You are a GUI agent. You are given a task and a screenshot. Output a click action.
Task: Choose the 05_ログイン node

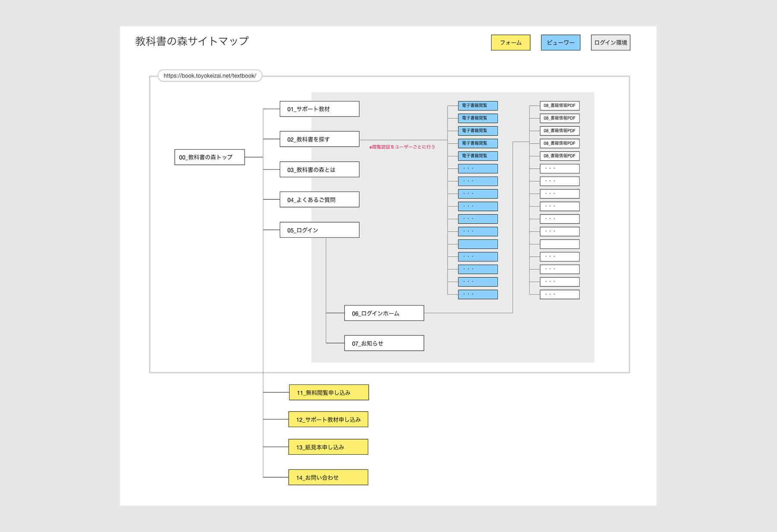[x=319, y=230]
